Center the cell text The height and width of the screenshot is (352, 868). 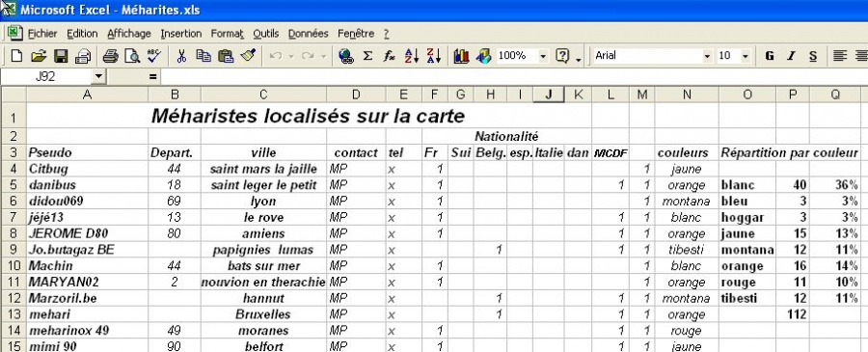861,56
